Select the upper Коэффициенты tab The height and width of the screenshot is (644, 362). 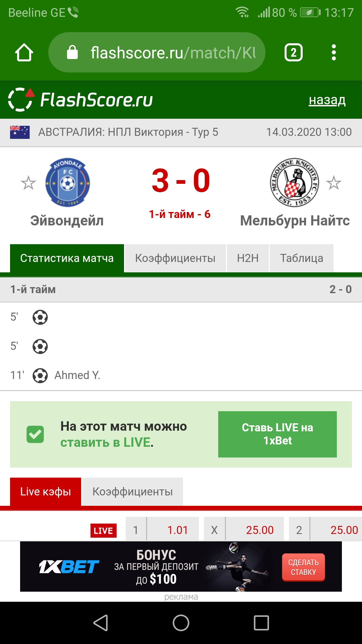(x=175, y=258)
